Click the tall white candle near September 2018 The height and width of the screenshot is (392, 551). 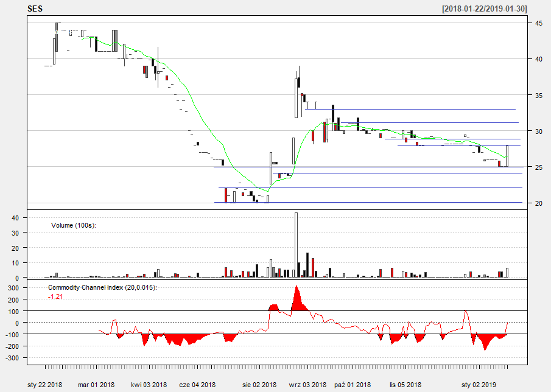(296, 98)
